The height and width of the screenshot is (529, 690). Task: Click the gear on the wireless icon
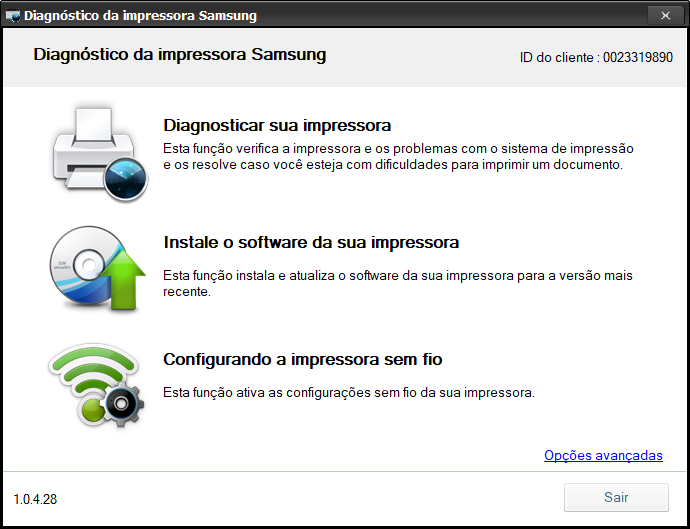click(x=121, y=404)
